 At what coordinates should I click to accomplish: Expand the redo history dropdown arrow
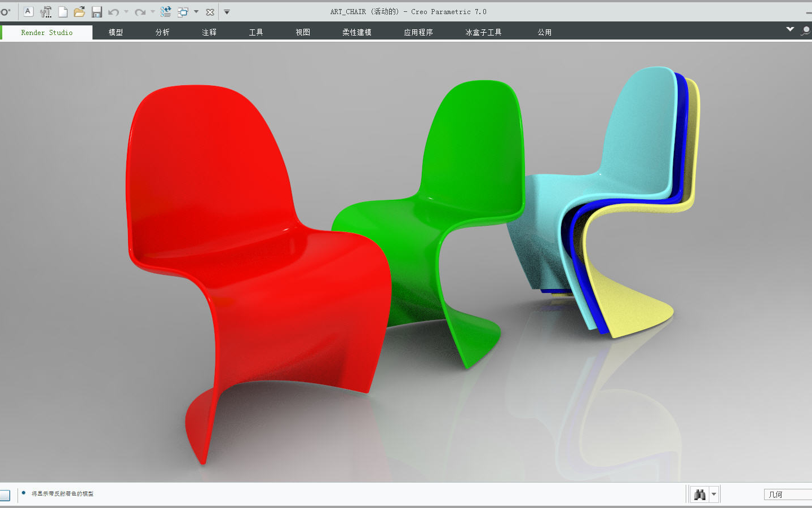coord(153,12)
